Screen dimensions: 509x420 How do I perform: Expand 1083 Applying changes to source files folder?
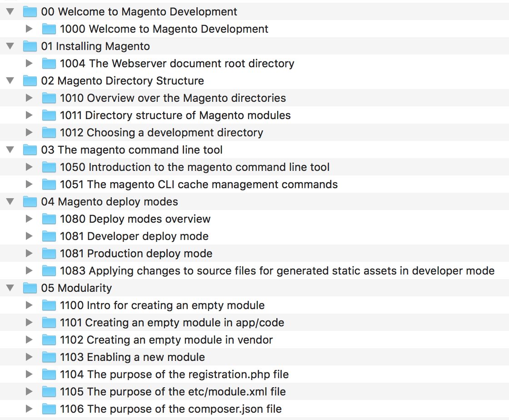point(29,271)
